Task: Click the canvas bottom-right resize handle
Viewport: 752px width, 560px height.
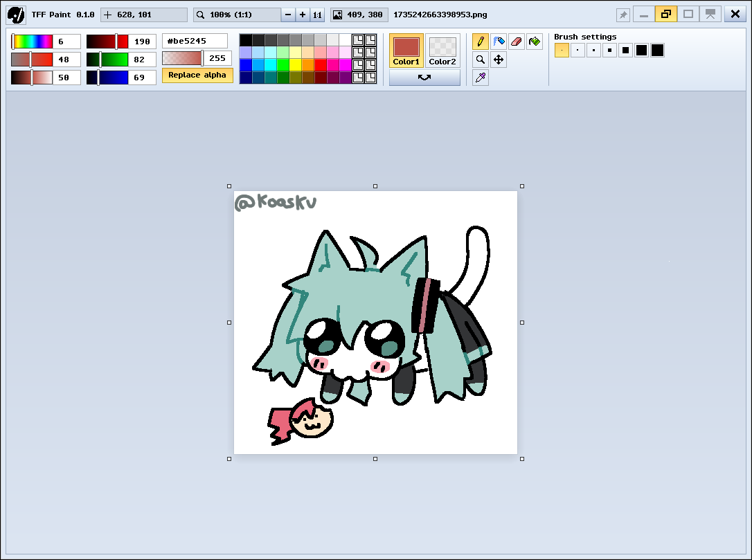Action: point(522,459)
